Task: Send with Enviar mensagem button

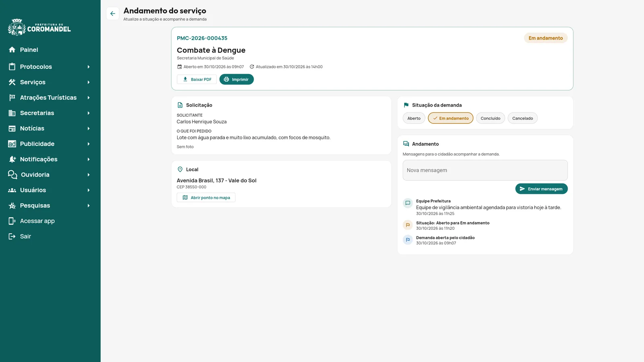Action: click(x=541, y=189)
